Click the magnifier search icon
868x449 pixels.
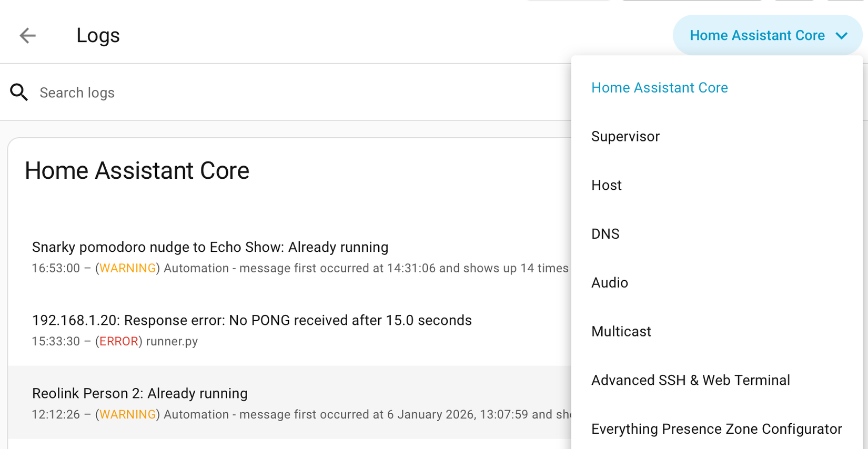point(19,93)
